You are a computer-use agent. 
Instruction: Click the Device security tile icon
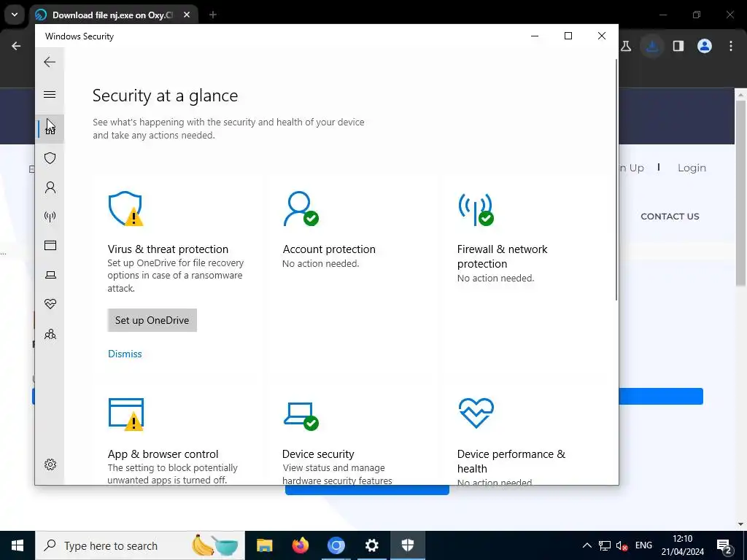[301, 416]
